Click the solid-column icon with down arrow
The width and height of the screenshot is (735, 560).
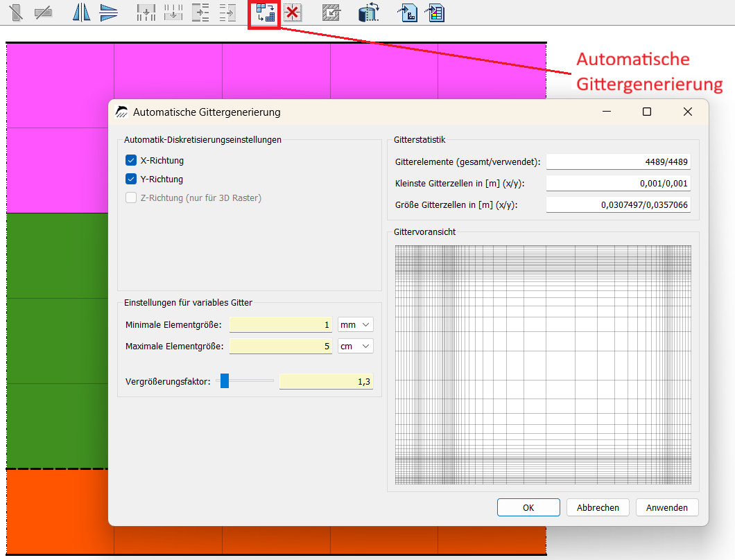pyautogui.click(x=146, y=12)
